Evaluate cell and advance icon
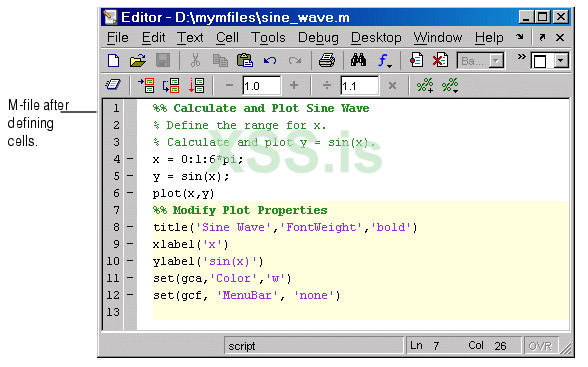 171,85
